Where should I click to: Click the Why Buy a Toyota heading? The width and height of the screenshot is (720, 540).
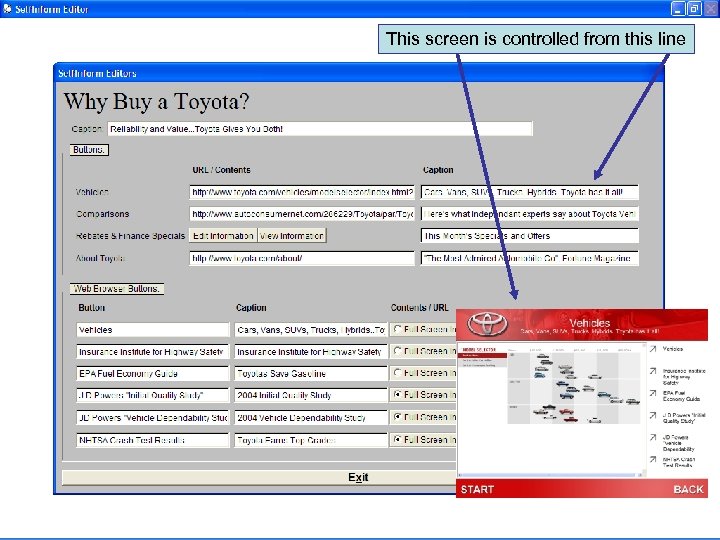point(156,101)
